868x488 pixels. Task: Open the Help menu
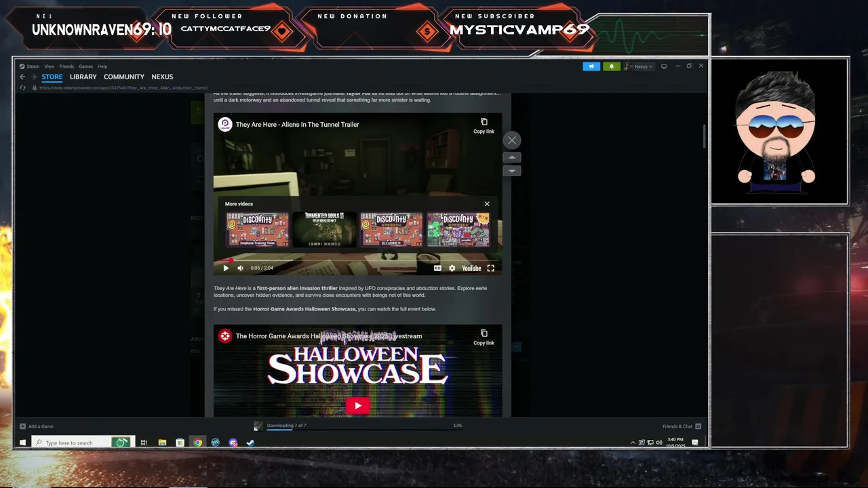102,66
